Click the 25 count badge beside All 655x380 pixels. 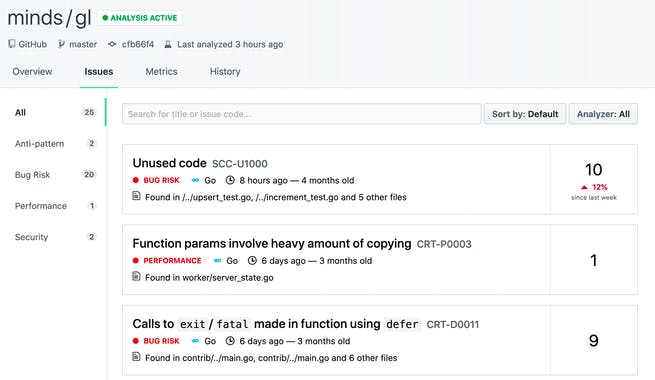coord(89,112)
